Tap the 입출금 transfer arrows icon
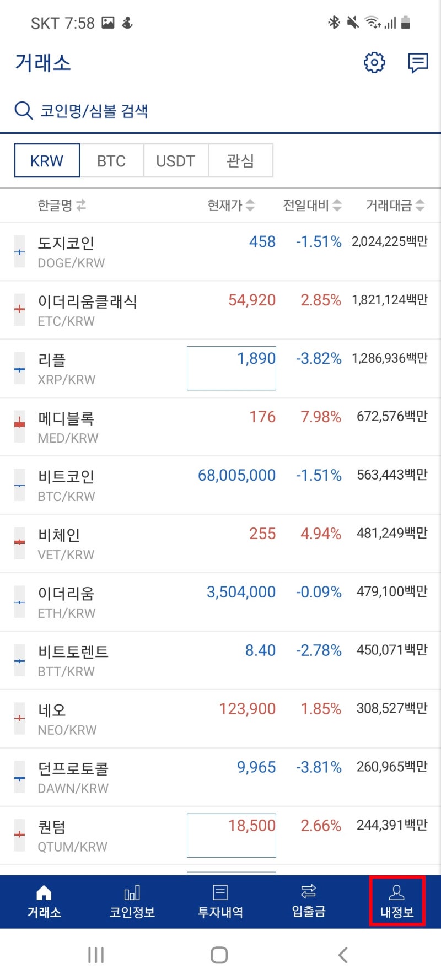 point(309,893)
